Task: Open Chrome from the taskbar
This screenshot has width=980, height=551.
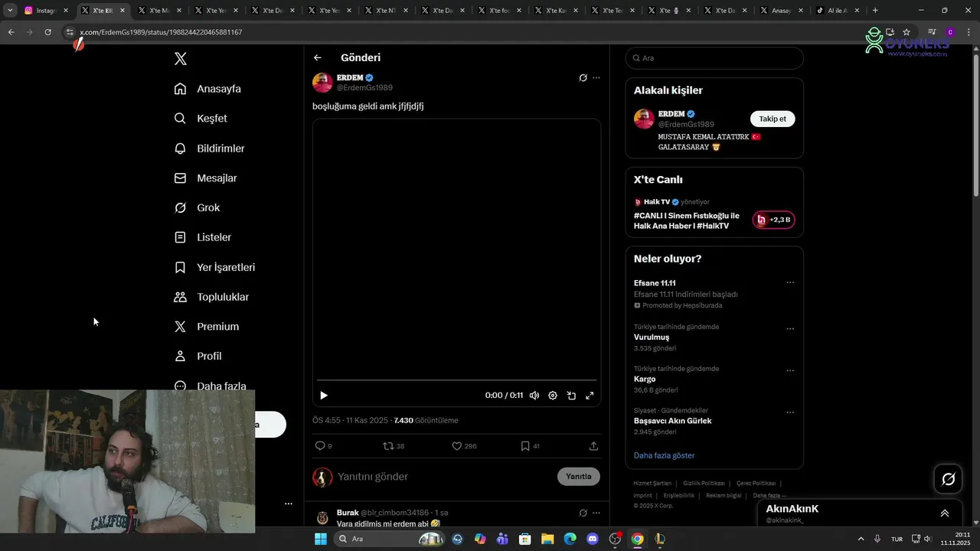Action: (637, 539)
